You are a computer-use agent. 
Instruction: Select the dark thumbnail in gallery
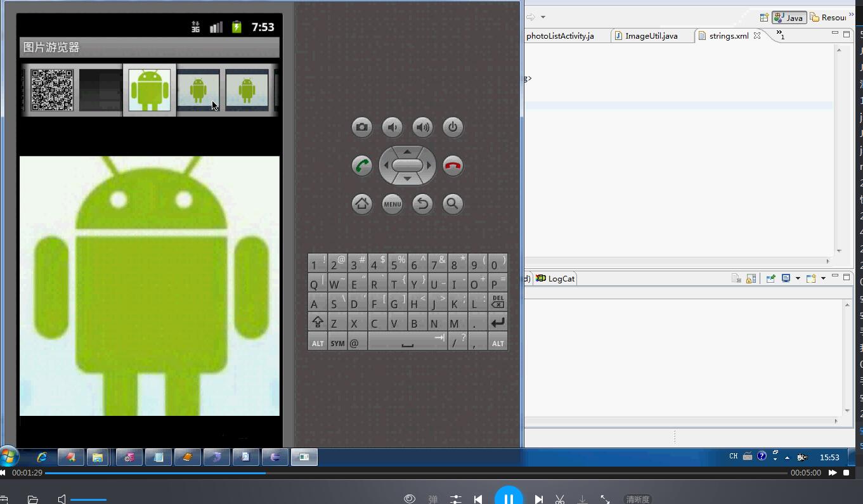pos(100,90)
